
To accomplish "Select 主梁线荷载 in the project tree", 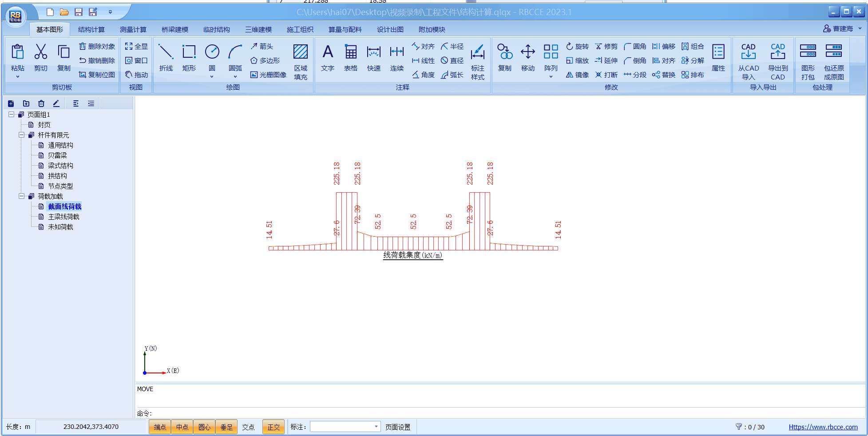I will coord(63,217).
